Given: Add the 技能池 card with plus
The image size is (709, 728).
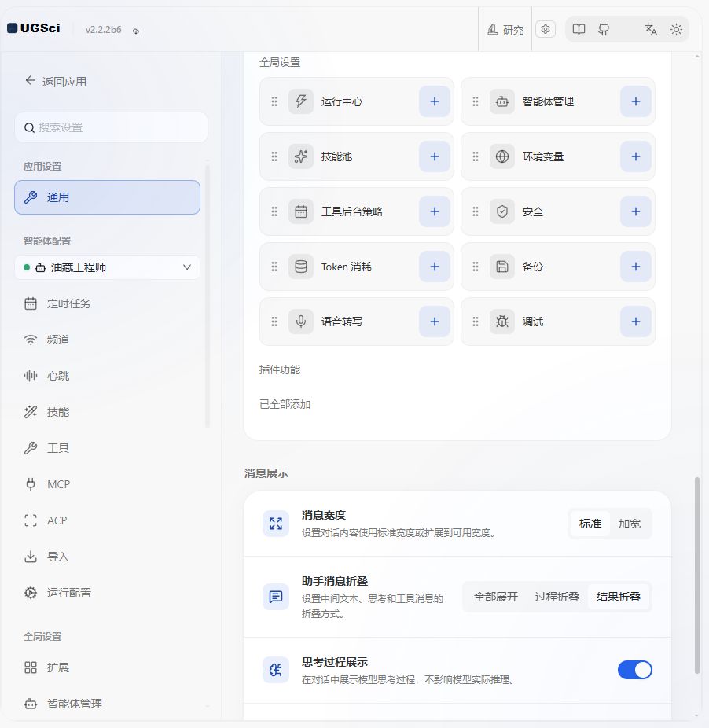Looking at the screenshot, I should (435, 156).
